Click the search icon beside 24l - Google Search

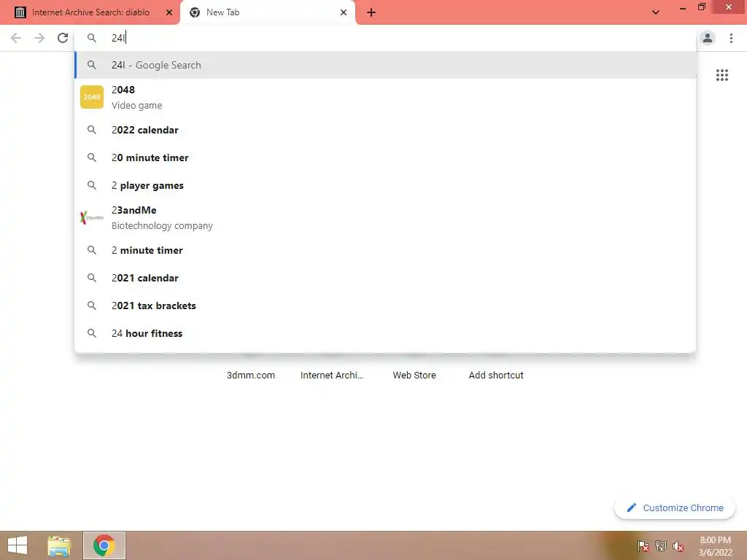[x=92, y=65]
